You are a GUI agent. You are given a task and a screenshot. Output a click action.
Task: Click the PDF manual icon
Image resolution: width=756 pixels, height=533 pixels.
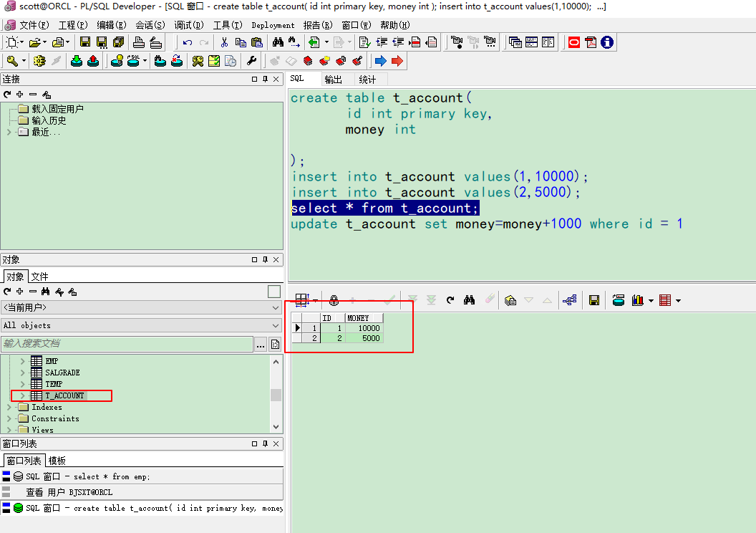click(x=591, y=42)
